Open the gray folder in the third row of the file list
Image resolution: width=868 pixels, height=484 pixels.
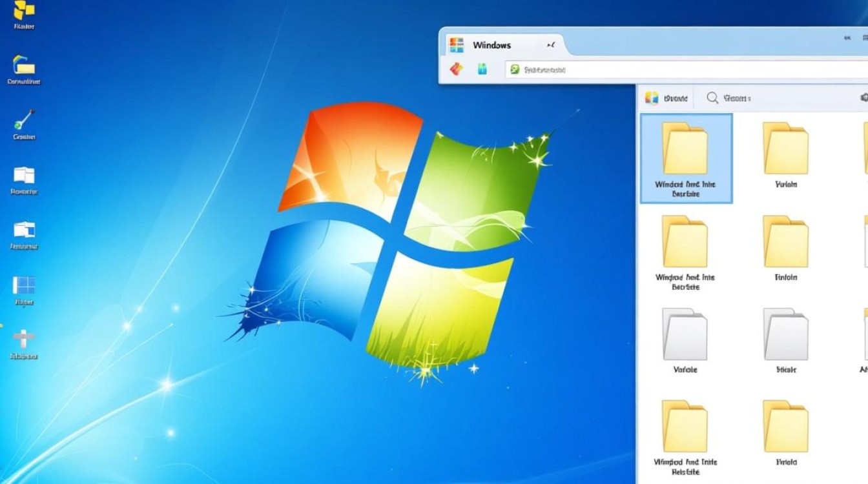point(684,336)
